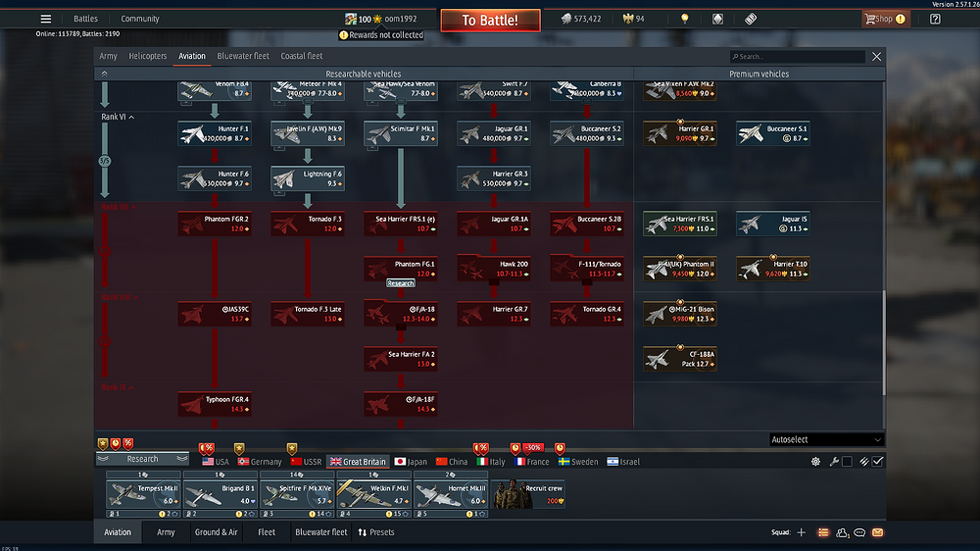Click the Silver Lions balance 573,422

click(x=581, y=19)
